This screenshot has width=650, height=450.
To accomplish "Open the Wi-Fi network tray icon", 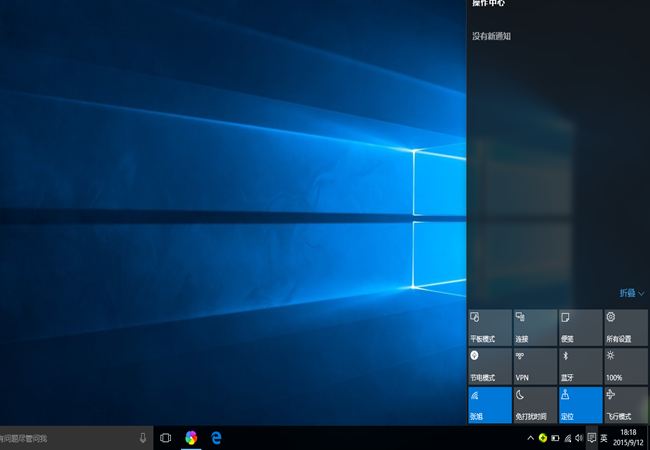I will 568,438.
